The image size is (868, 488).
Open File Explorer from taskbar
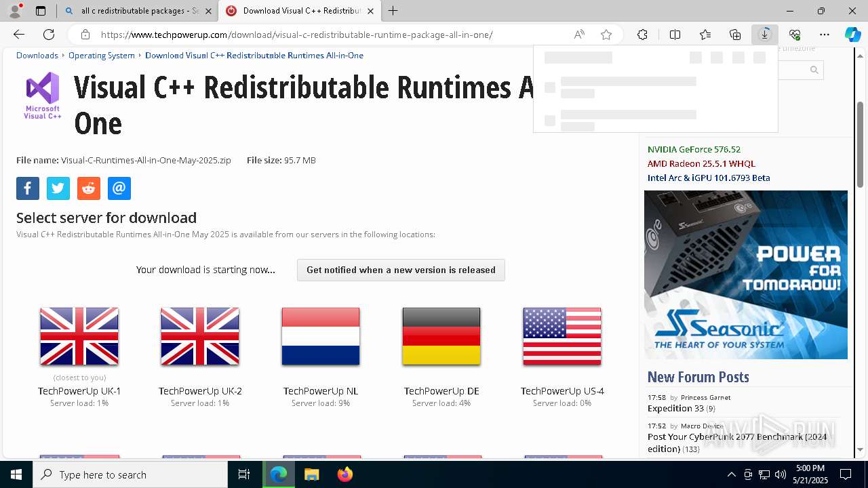pyautogui.click(x=311, y=474)
